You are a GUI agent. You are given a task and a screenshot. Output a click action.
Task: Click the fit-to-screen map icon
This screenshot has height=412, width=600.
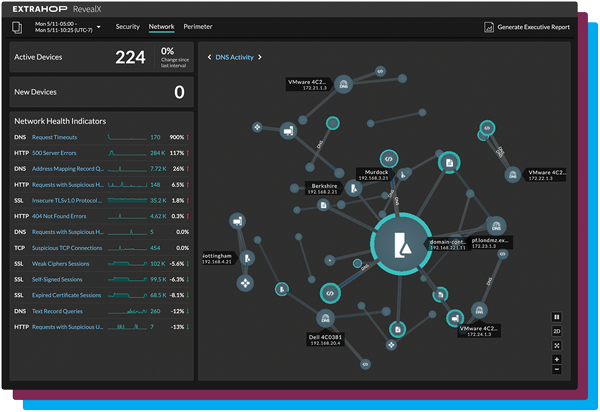pos(557,345)
